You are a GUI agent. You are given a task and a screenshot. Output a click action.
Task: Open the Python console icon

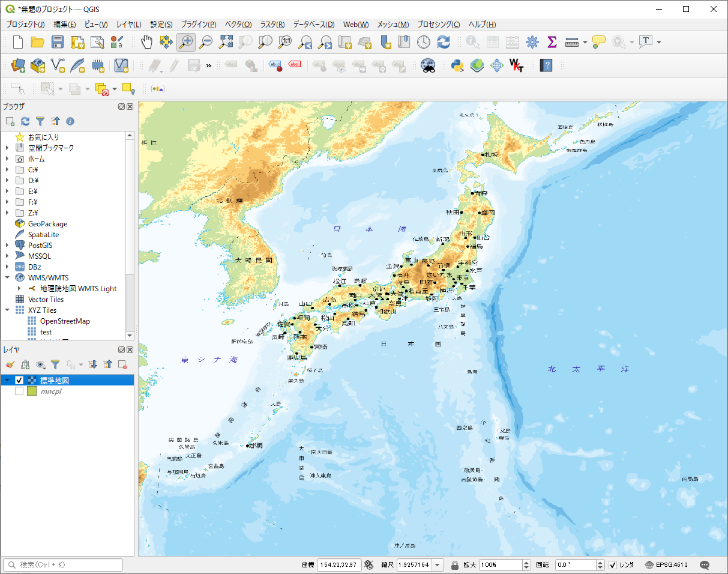457,65
